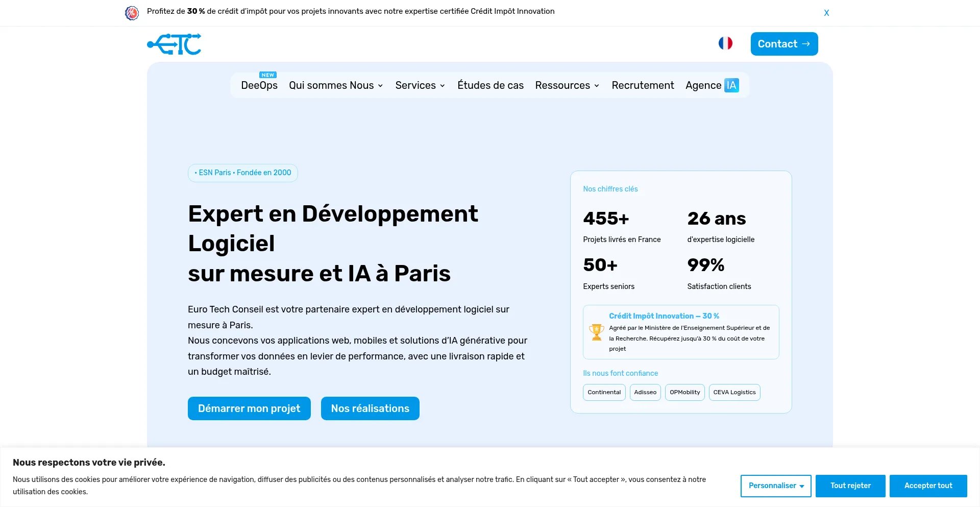Click the promo banner text about 30 % crédit
Image resolution: width=980 pixels, height=507 pixels.
pyautogui.click(x=351, y=11)
